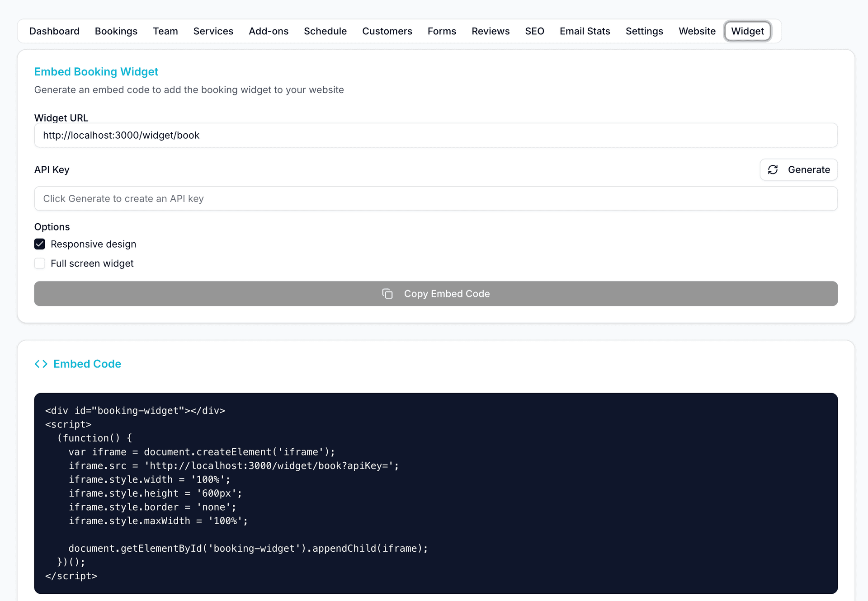The image size is (868, 601).
Task: Open the Bookings section
Action: [116, 31]
